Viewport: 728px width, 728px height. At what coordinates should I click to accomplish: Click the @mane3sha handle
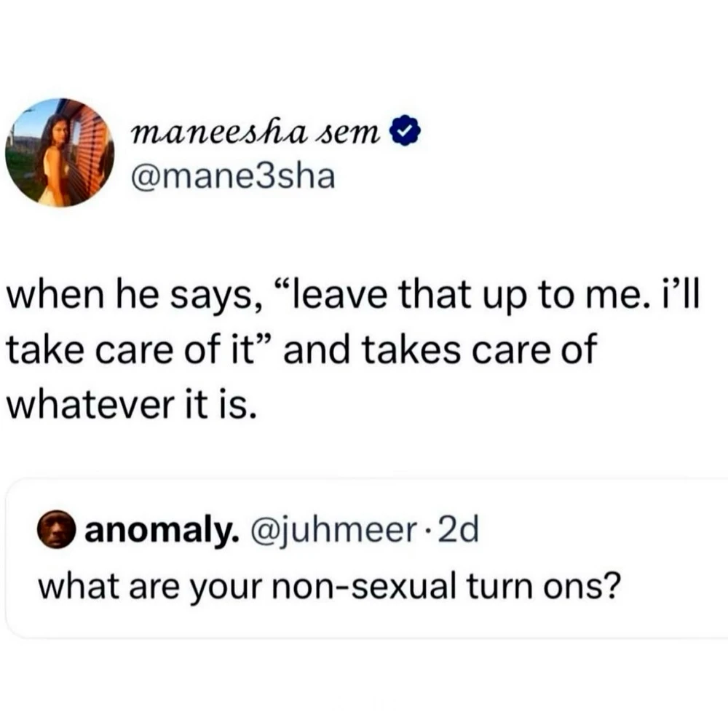[x=233, y=175]
